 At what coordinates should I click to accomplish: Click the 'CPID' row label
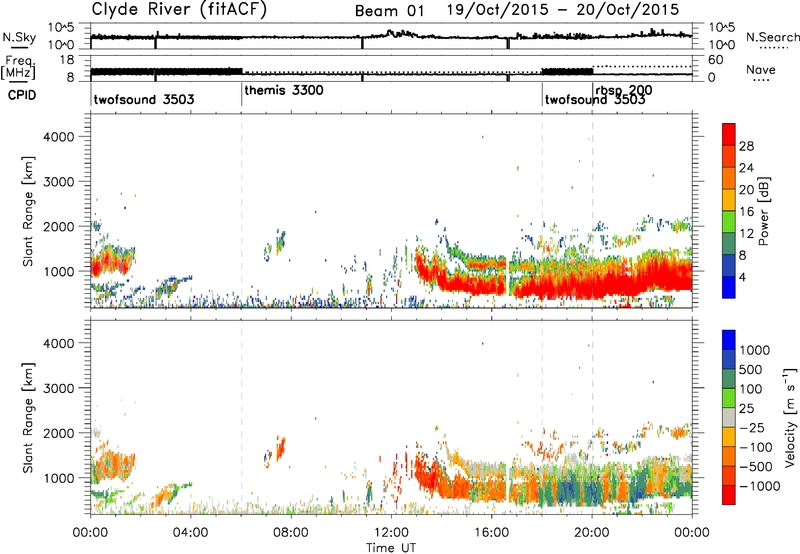22,95
